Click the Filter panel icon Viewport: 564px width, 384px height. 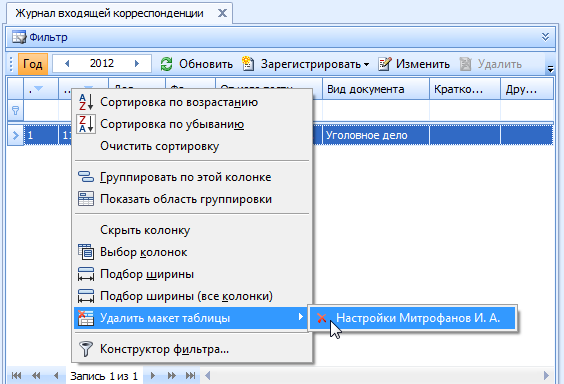coord(19,37)
